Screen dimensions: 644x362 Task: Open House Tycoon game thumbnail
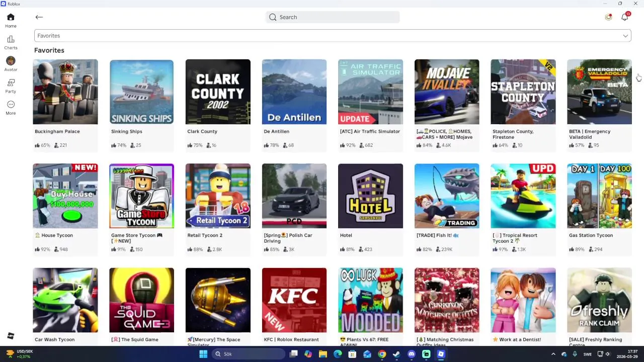click(65, 196)
